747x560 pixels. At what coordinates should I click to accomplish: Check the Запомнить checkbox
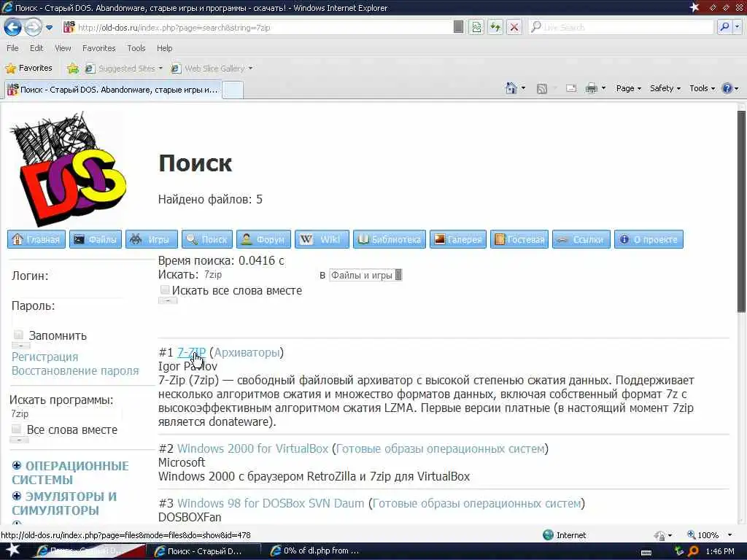pos(18,335)
